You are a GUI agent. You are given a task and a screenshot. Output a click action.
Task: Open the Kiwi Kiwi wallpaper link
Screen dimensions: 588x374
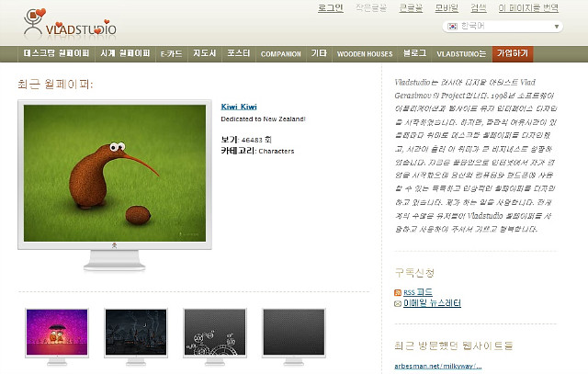click(x=239, y=107)
